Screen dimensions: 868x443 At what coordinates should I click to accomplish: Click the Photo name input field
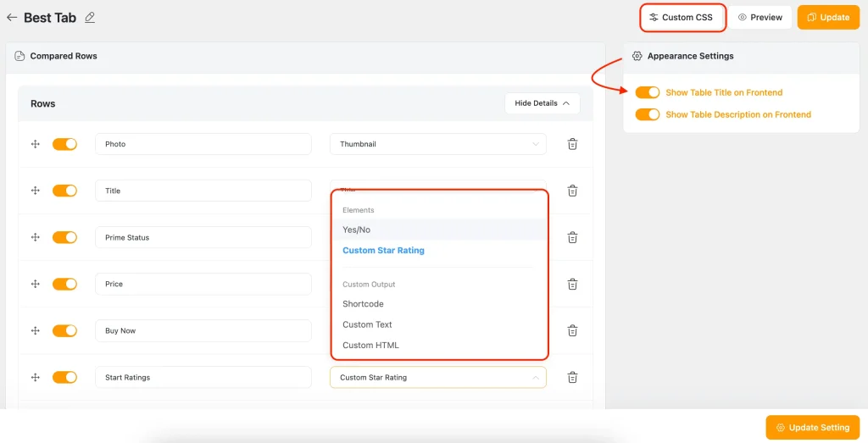click(x=203, y=144)
